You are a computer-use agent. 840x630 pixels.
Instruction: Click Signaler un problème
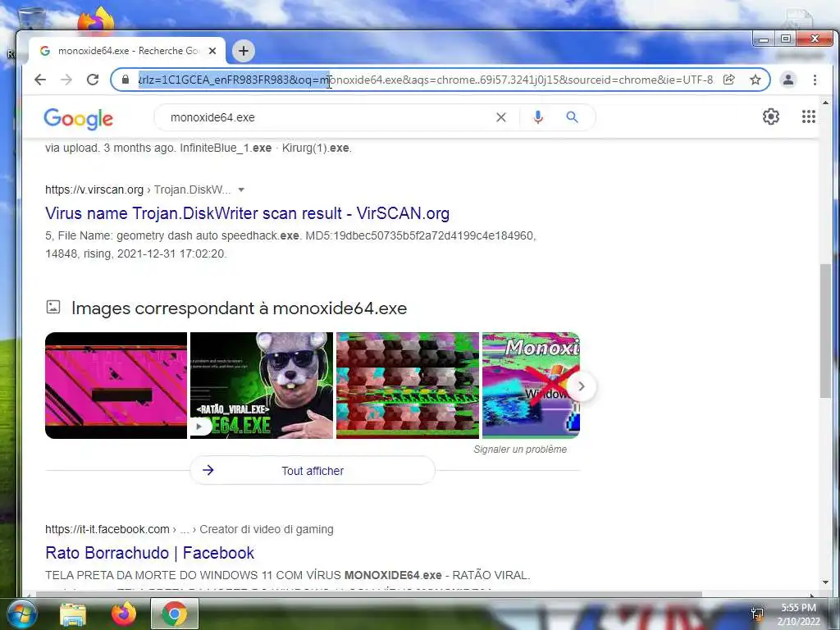519,450
